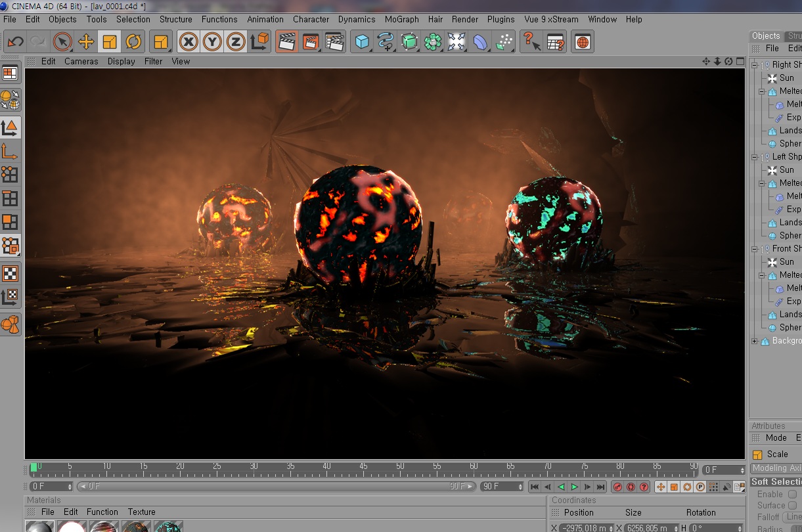This screenshot has height=532, width=802.
Task: Select Texture mode checkerboard icon
Action: pos(10,273)
